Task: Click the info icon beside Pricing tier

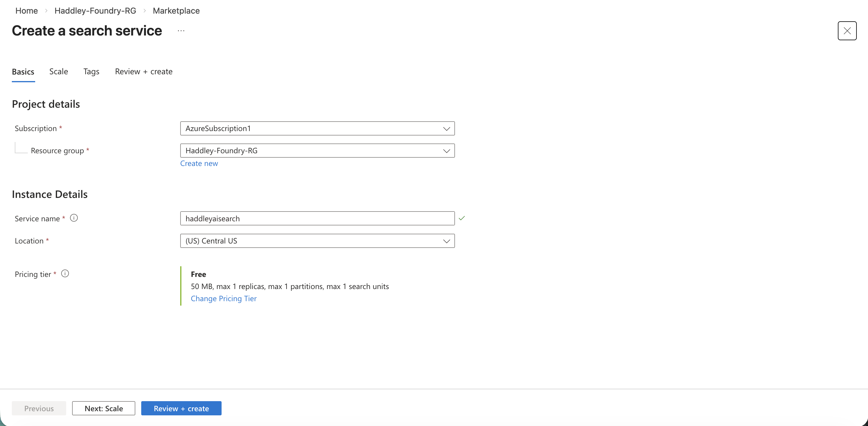Action: [65, 274]
